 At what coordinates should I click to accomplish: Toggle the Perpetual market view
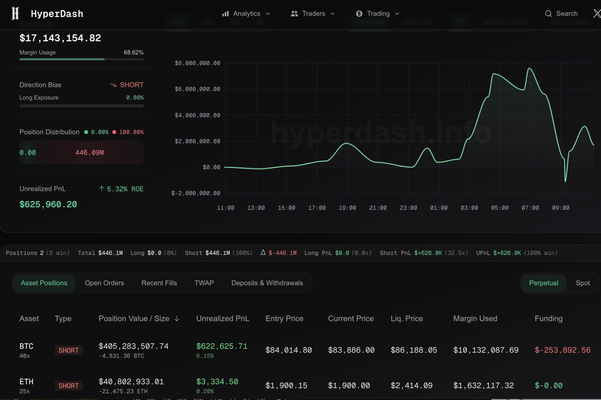pos(544,283)
